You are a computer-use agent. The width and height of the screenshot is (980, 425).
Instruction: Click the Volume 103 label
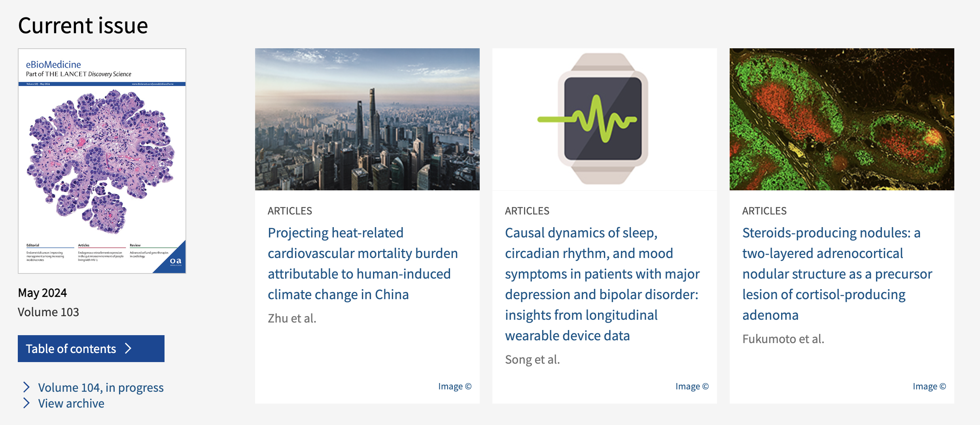pyautogui.click(x=48, y=312)
